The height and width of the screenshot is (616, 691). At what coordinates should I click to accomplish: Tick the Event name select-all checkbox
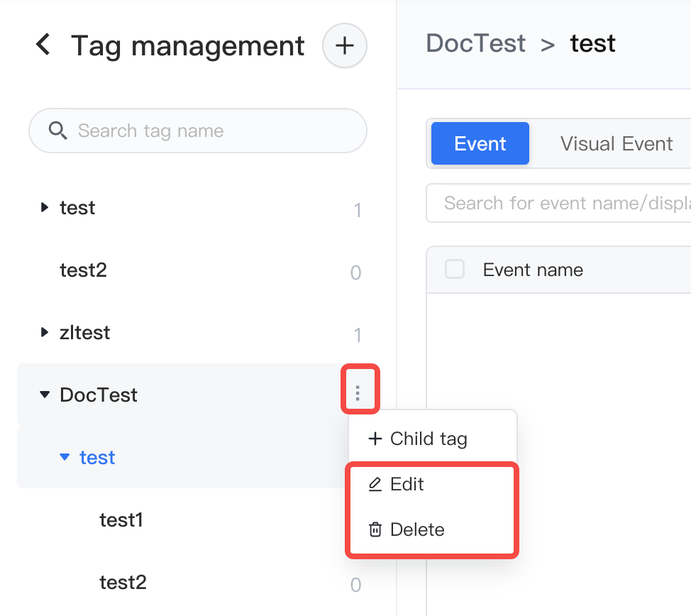coord(455,269)
